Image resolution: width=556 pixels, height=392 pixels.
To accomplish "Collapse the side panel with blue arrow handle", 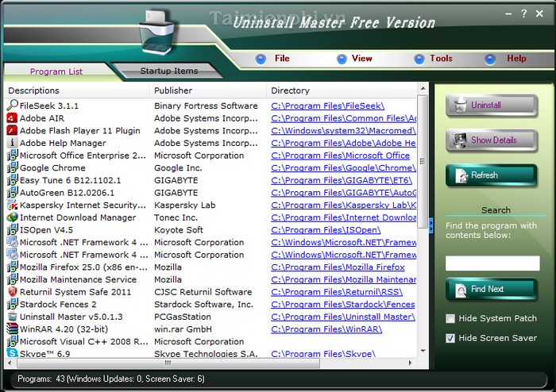I will [431, 225].
